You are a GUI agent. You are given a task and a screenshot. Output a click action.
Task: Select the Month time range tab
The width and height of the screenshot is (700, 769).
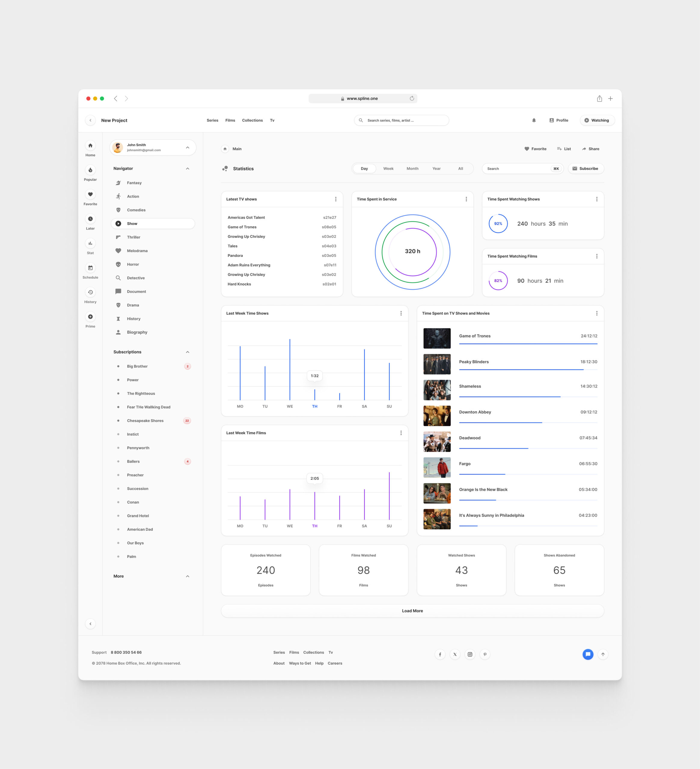412,169
